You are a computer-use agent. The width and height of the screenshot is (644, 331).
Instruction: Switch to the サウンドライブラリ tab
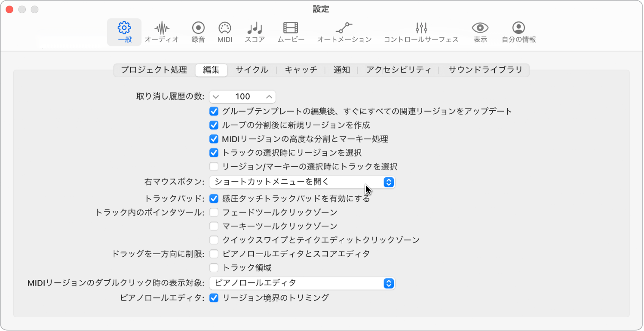(487, 70)
